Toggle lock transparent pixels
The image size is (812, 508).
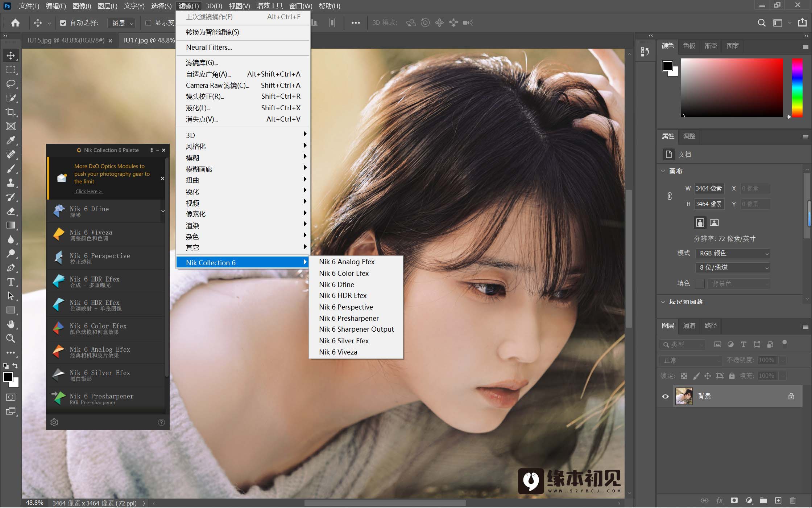point(684,376)
